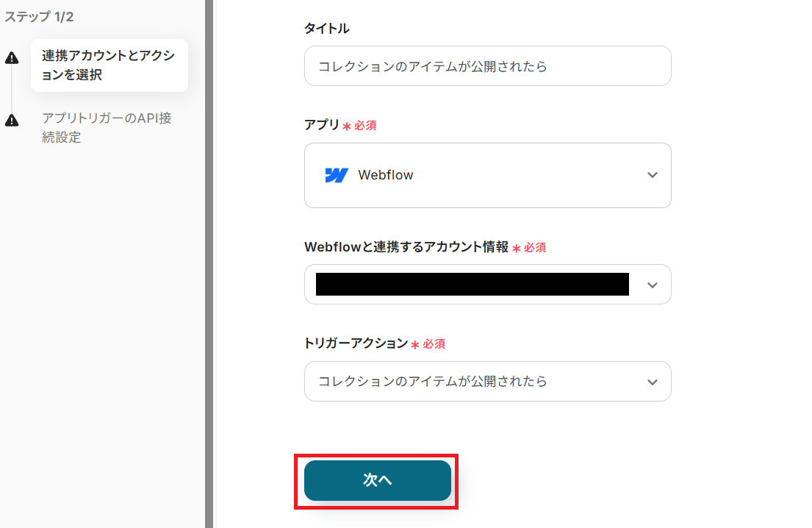The image size is (812, 528).
Task: Expand the トリガーアクション chevron arrow
Action: [x=653, y=382]
